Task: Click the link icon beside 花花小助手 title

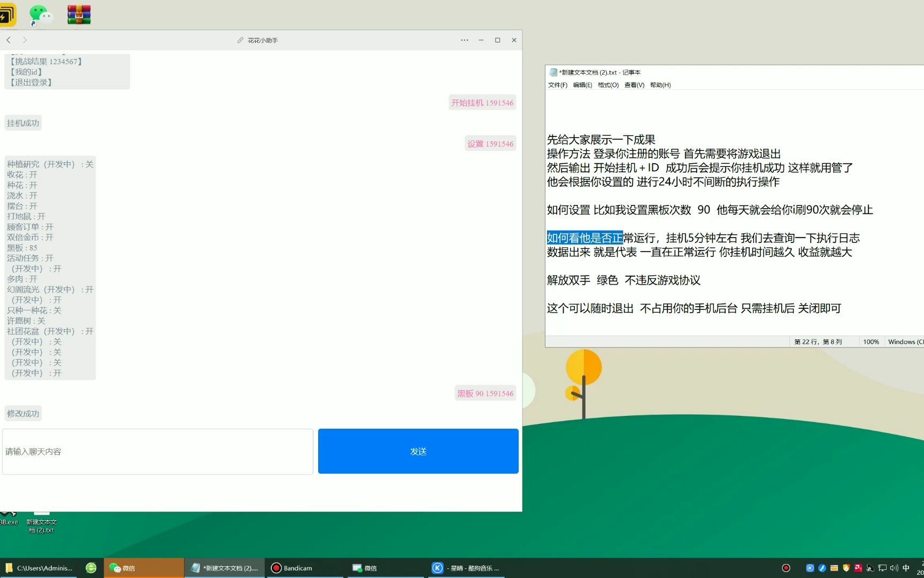Action: pyautogui.click(x=241, y=40)
